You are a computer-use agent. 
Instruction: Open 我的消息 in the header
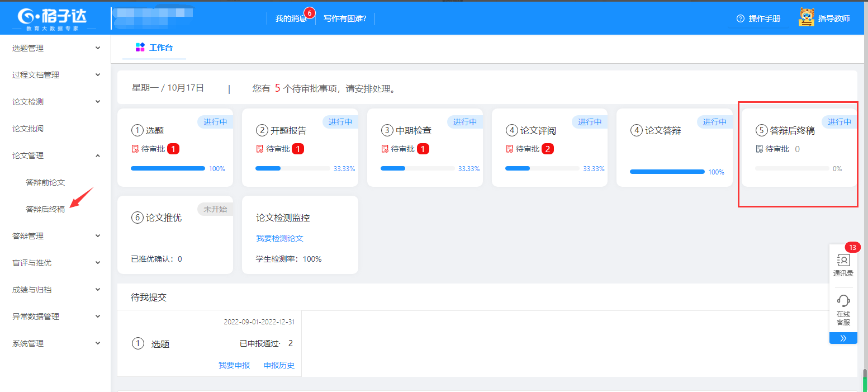291,18
